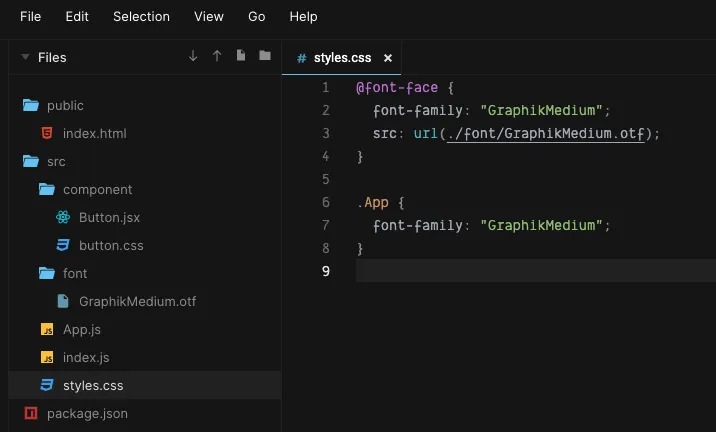
Task: Collapse the public folder
Action: 30,105
